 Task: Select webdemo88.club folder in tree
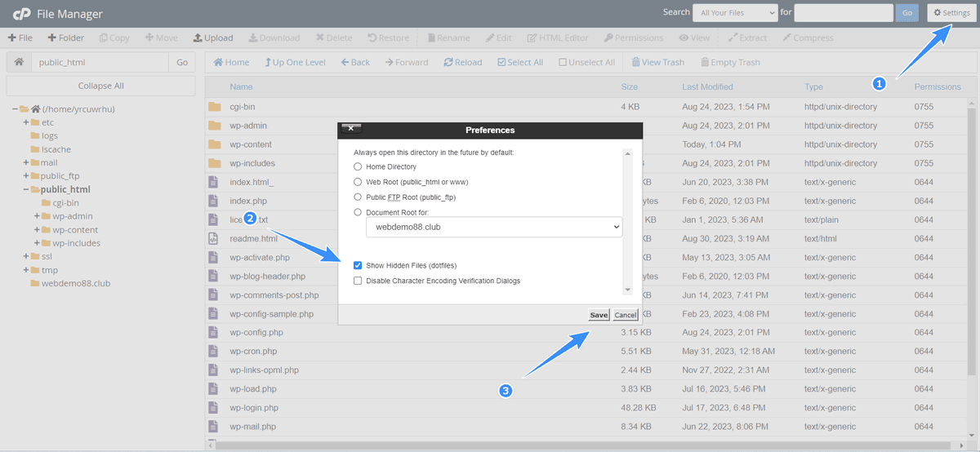coord(75,283)
